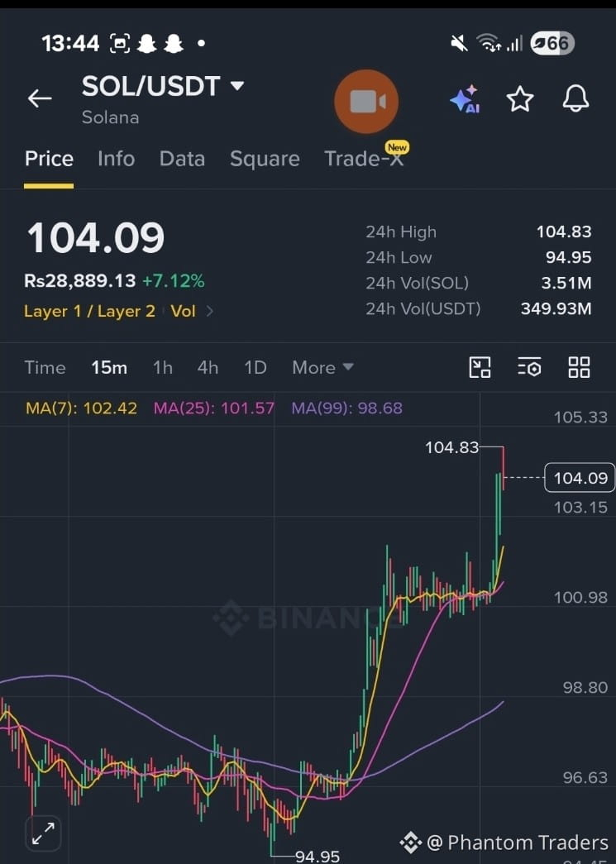Open the four-square grid layout icon

point(579,367)
